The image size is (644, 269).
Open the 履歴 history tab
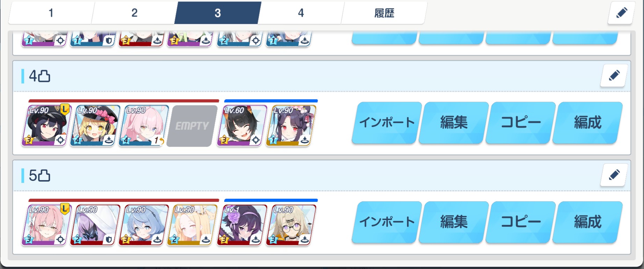(x=384, y=13)
